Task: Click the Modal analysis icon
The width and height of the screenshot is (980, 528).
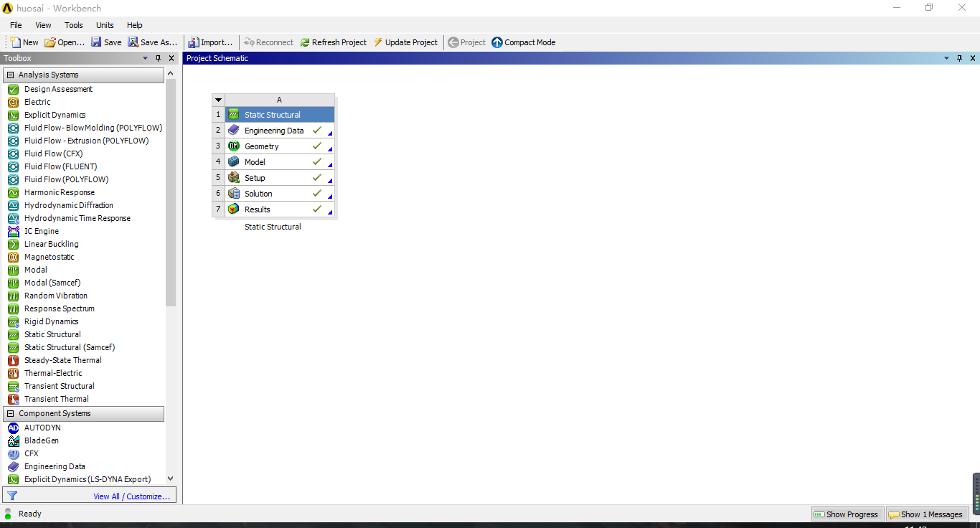Action: (13, 270)
